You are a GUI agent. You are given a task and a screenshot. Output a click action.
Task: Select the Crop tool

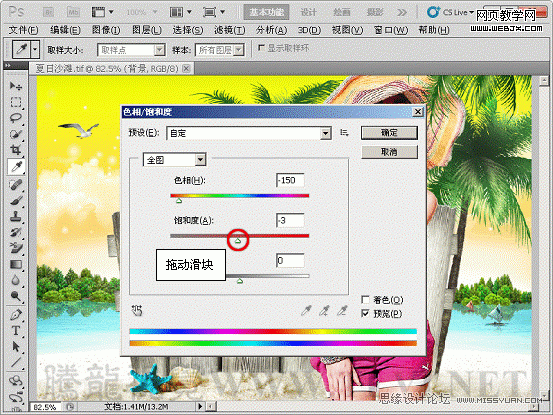click(x=16, y=150)
